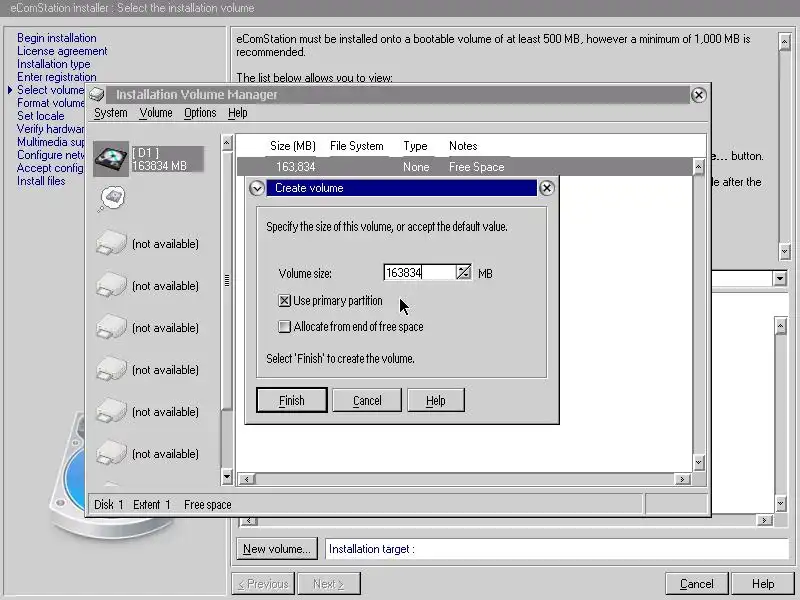The width and height of the screenshot is (800, 600).
Task: Select the third (not available) drive icon
Action: (111, 327)
